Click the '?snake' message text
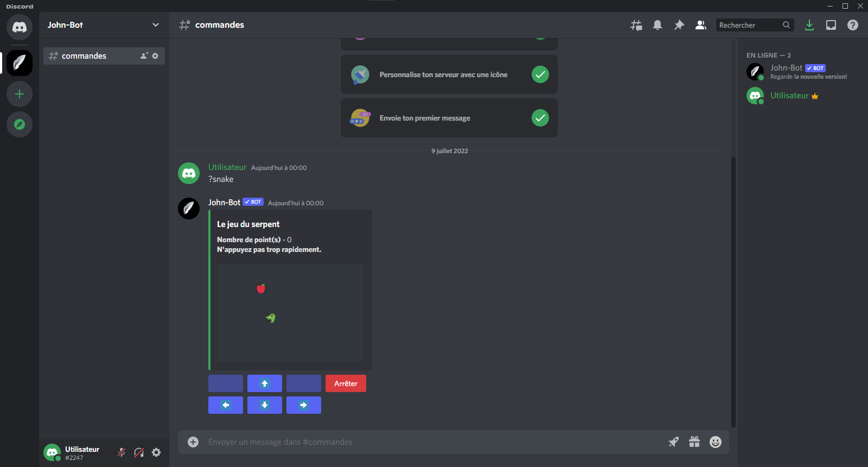 (221, 179)
